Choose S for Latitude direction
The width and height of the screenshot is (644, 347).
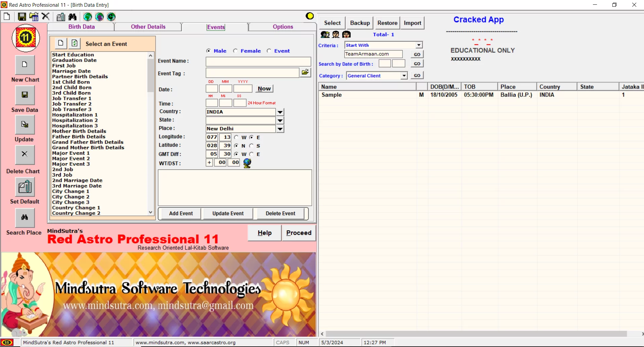[251, 146]
